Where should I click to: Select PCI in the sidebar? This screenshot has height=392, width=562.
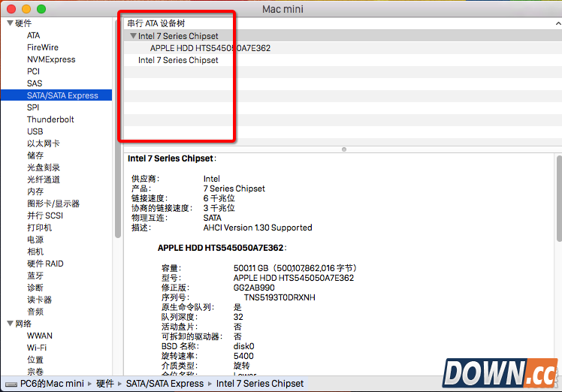[33, 71]
